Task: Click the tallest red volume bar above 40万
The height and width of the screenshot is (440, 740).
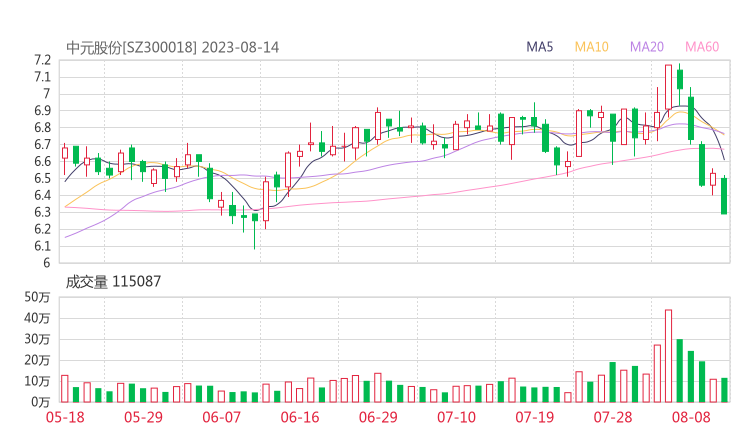Action: [668, 356]
